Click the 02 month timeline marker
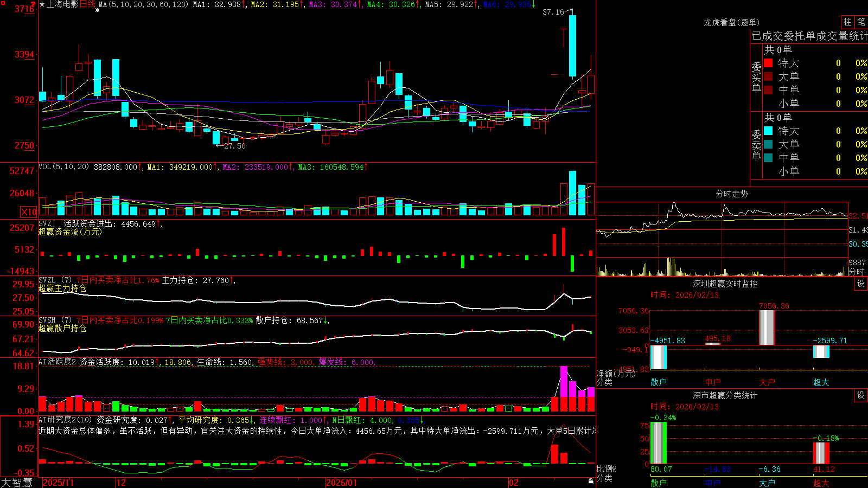 [x=514, y=483]
